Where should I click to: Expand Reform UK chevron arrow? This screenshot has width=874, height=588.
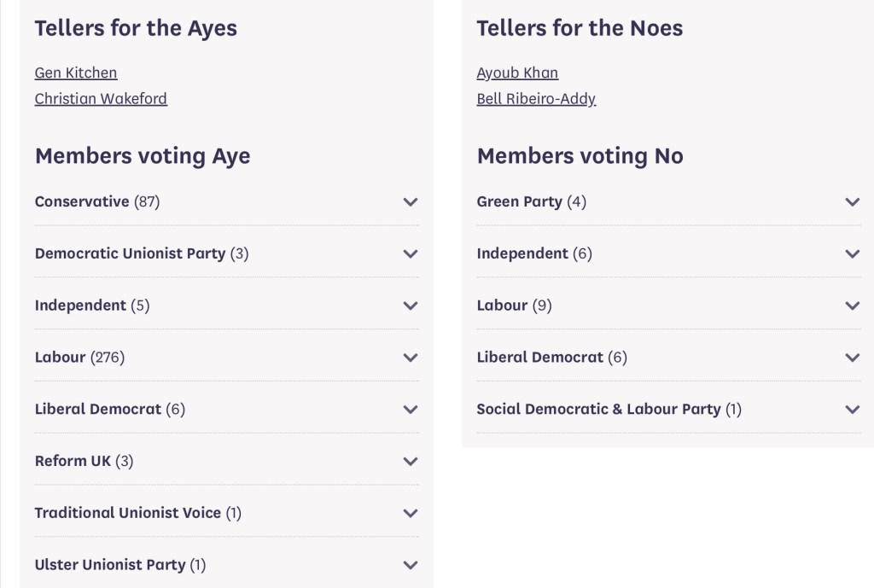point(411,462)
